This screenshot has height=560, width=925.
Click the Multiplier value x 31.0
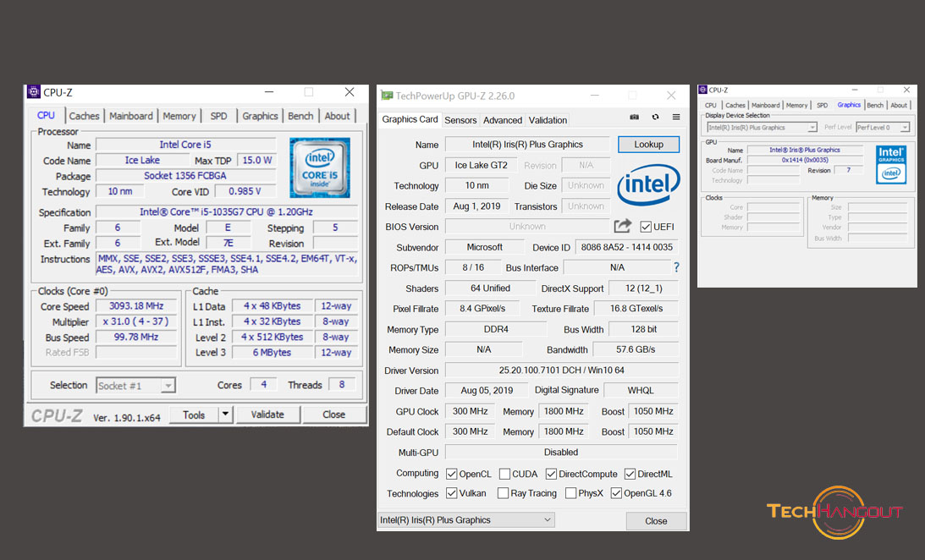tap(136, 321)
